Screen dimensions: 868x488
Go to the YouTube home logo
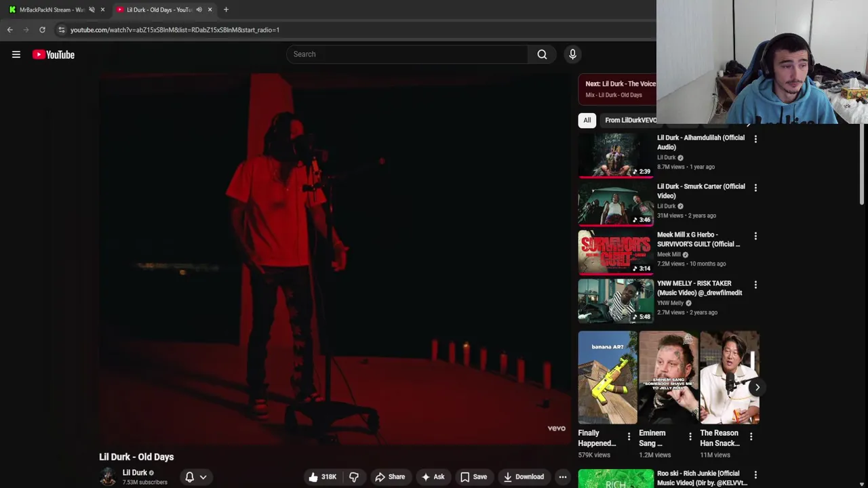point(54,54)
